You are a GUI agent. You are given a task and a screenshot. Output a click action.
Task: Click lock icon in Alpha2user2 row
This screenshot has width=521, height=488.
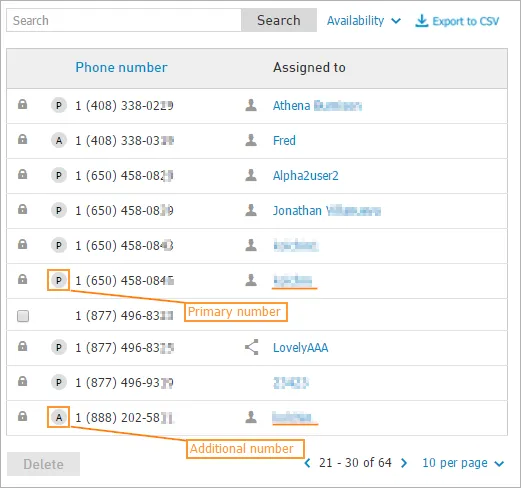[x=22, y=174]
